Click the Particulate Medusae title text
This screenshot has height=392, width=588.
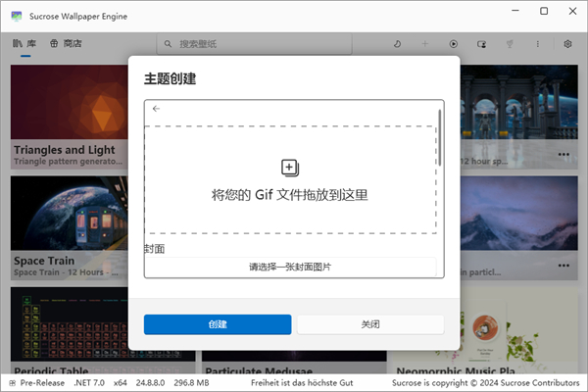tap(259, 370)
